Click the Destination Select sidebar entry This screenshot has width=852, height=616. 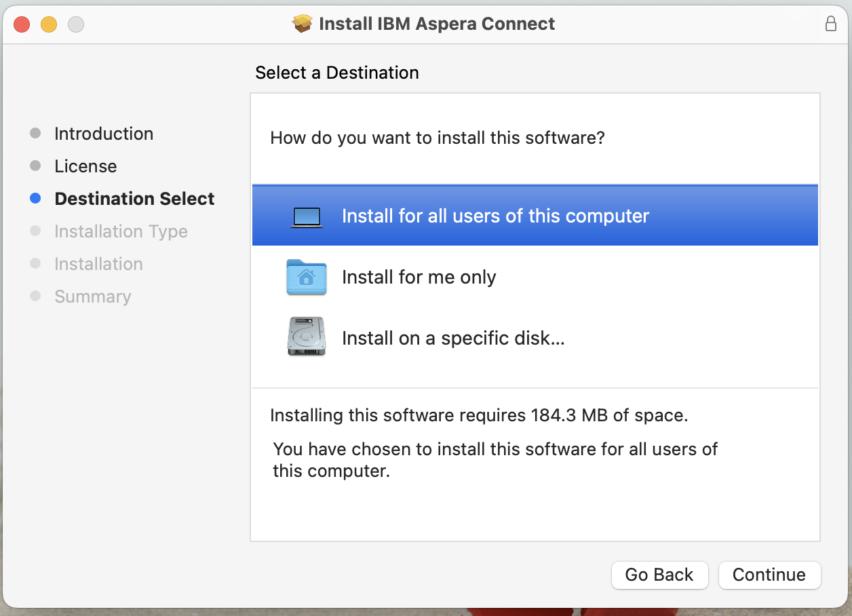134,198
